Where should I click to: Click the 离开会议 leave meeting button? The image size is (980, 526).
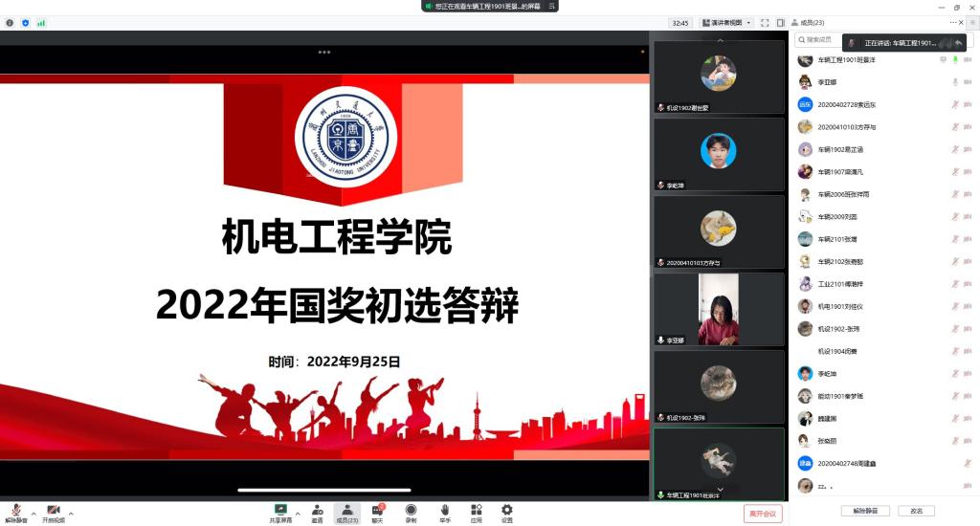(x=763, y=514)
